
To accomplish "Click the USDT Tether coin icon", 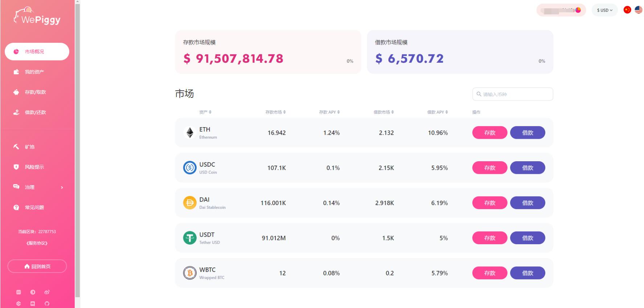I will 190,238.
